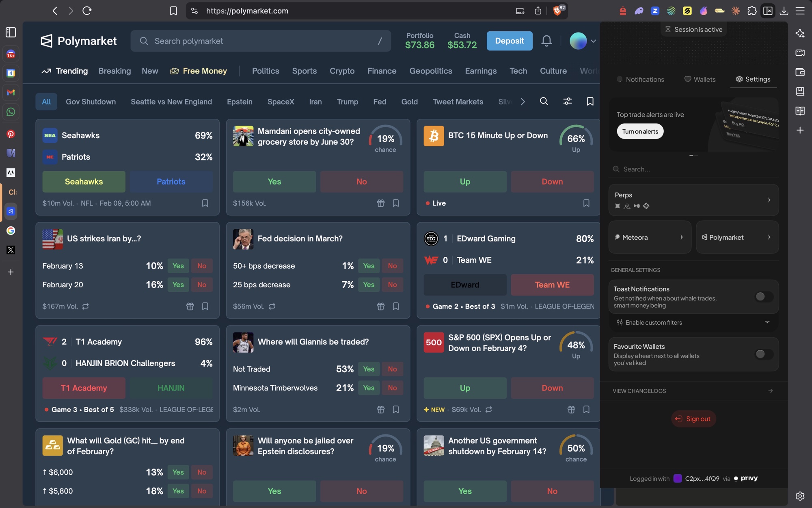This screenshot has height=508, width=812.
Task: Enable Toast Notifications toggle
Action: coord(764,297)
